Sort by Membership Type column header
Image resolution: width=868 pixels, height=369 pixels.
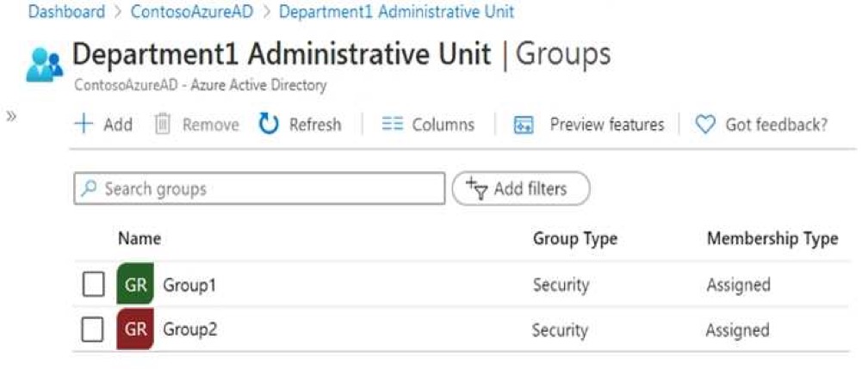click(772, 239)
